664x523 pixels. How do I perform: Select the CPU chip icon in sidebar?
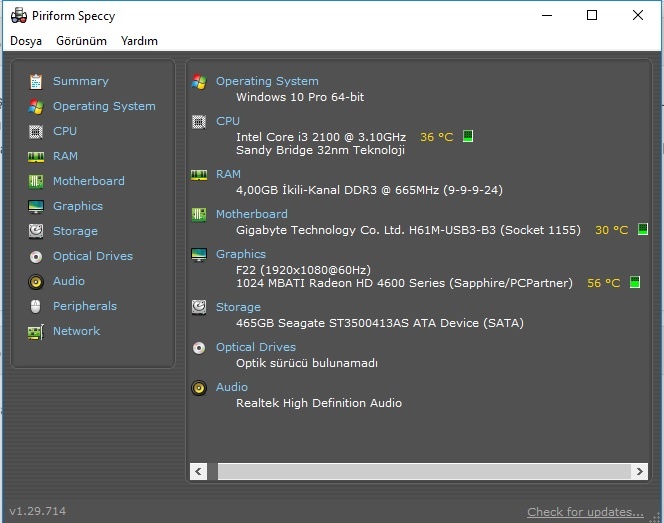(36, 131)
